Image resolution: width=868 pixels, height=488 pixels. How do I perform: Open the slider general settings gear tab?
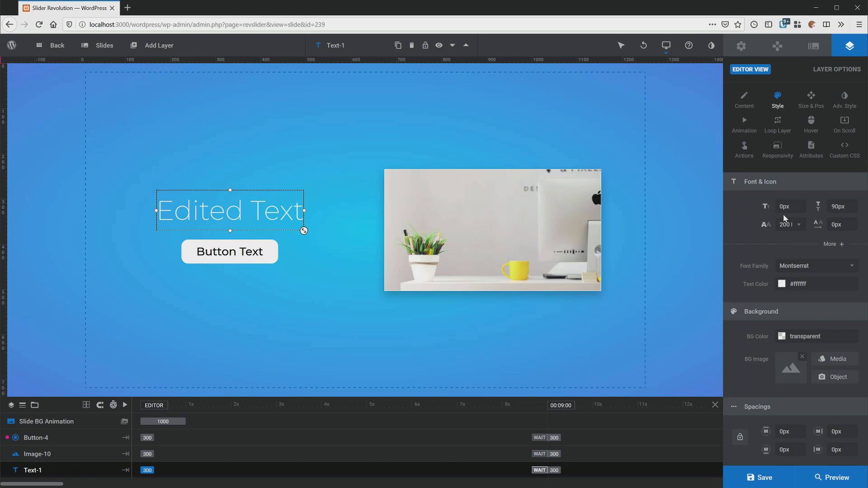coord(741,46)
